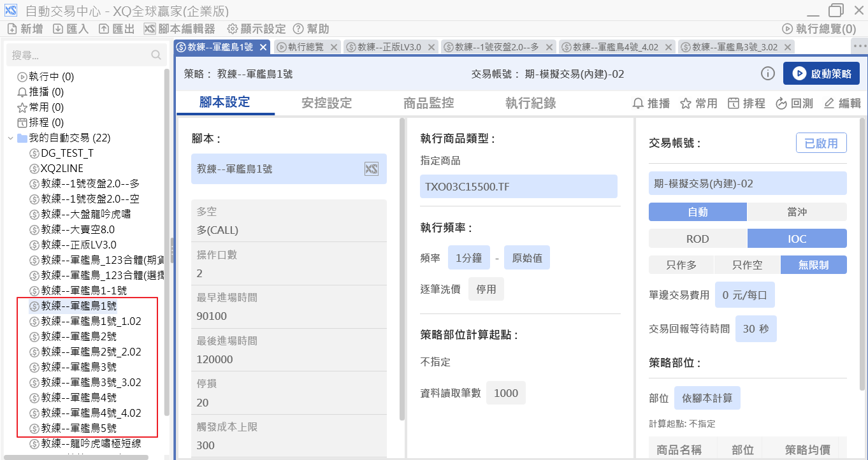
Task: Open tab overflow ellipsis menu
Action: tap(859, 47)
